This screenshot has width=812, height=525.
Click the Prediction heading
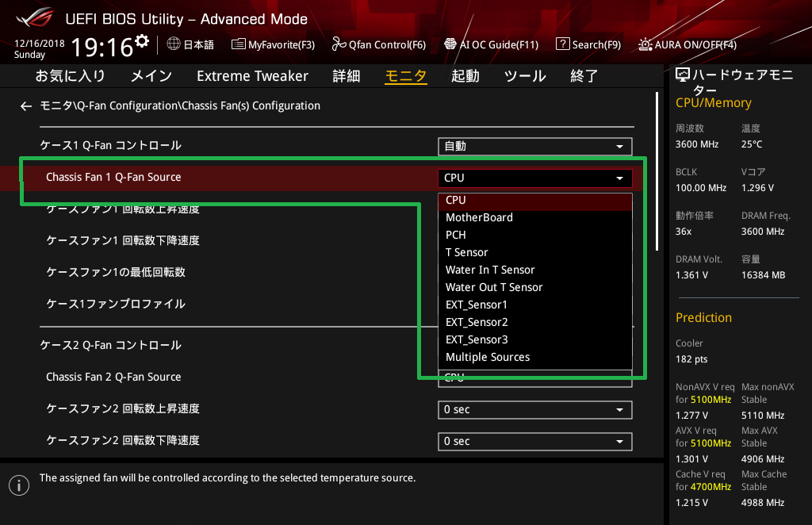[x=704, y=318]
